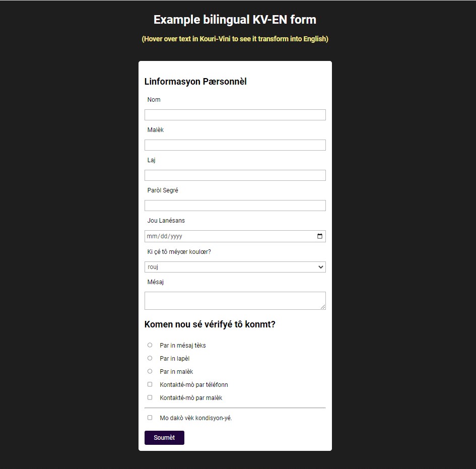Viewport: 476px width, 469px height.
Task: Check the Mo dakò vèk kondisyon-yé agreement
Action: pos(150,417)
